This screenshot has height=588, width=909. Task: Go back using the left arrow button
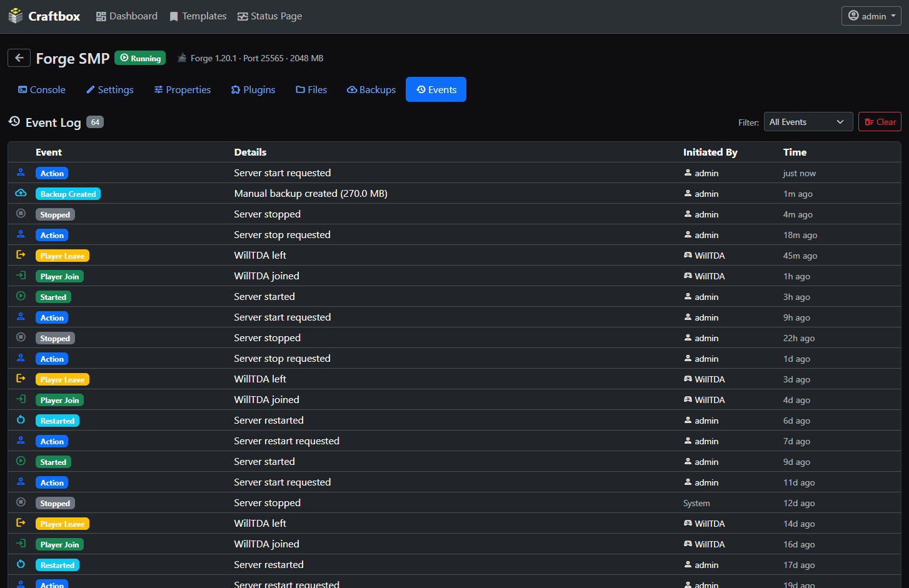tap(19, 58)
